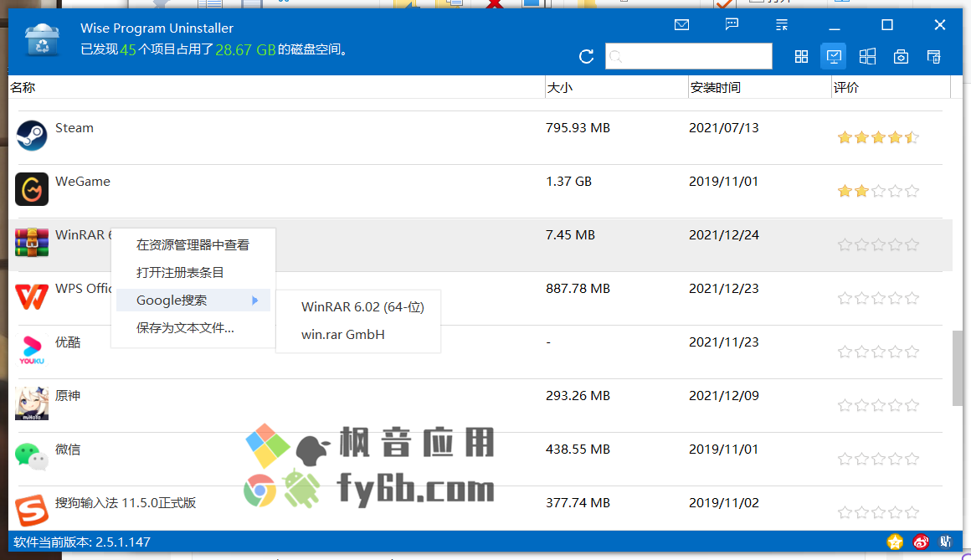Sort list by the 大小 column header

coord(617,87)
